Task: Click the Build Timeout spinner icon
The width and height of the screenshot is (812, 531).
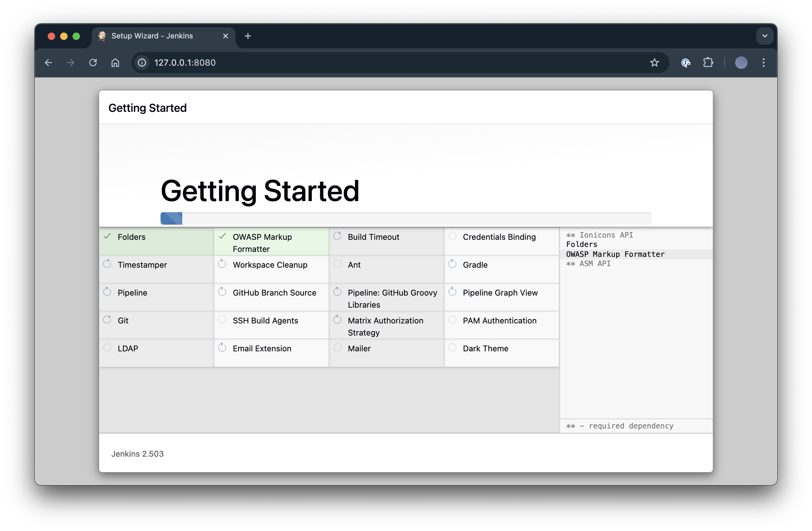Action: [337, 236]
